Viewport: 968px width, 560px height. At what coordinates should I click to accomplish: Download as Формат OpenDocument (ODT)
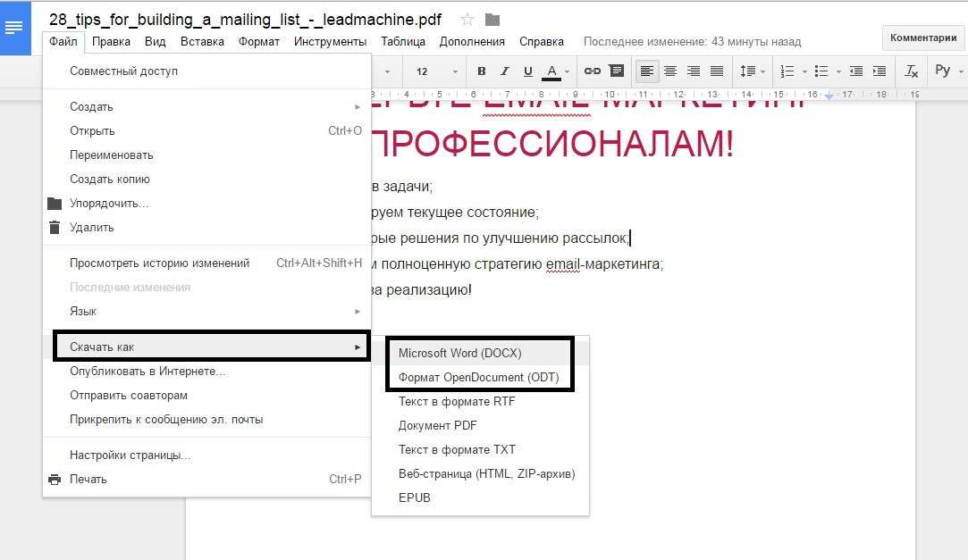coord(480,378)
